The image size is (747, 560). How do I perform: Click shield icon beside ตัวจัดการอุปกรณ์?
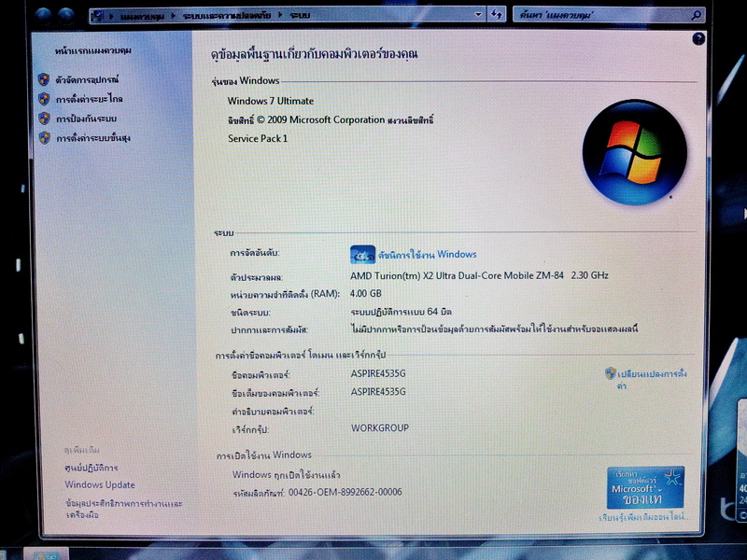[44, 79]
